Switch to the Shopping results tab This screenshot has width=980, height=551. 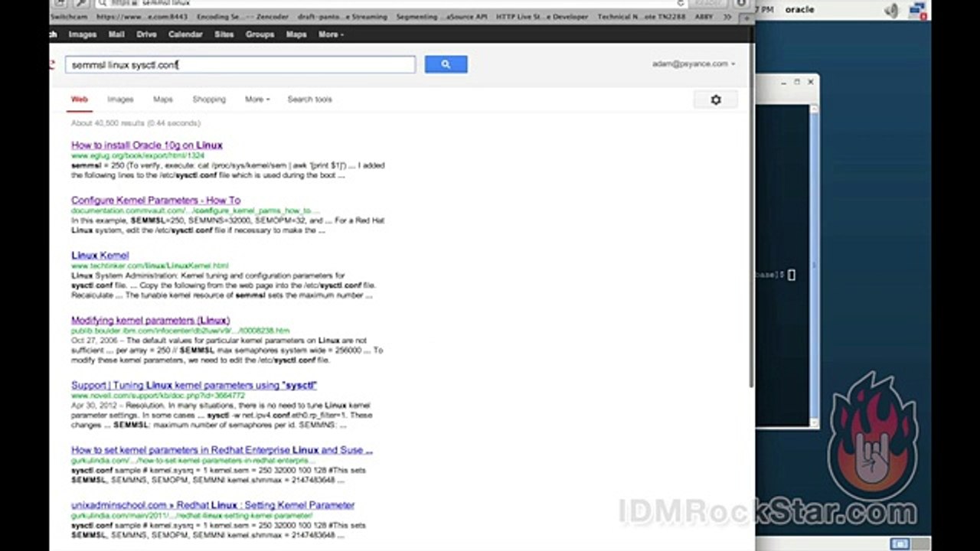click(209, 99)
